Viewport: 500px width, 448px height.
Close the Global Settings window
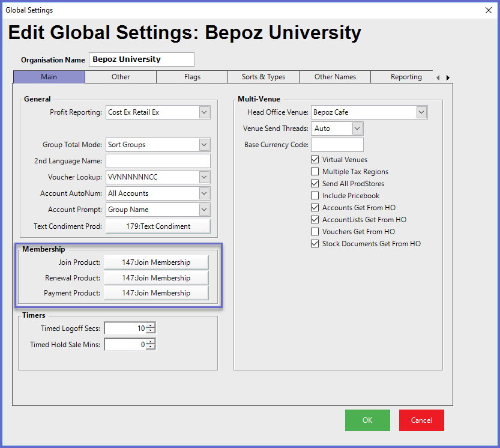pos(487,10)
